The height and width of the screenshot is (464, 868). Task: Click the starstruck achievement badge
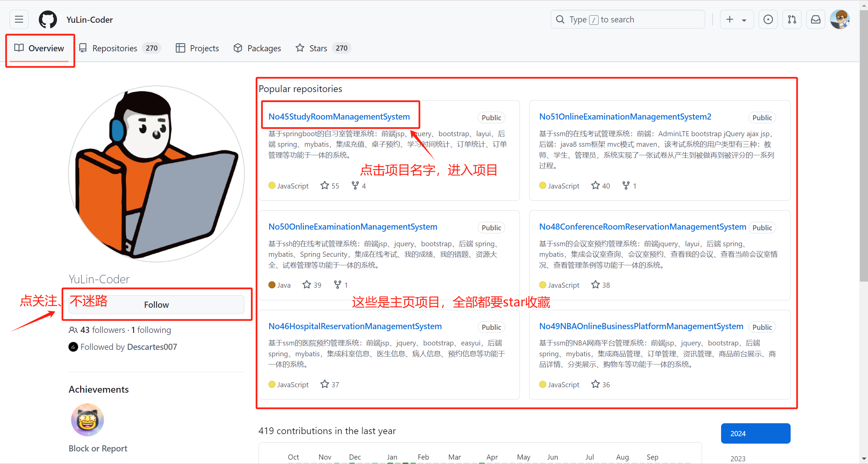coord(88,420)
